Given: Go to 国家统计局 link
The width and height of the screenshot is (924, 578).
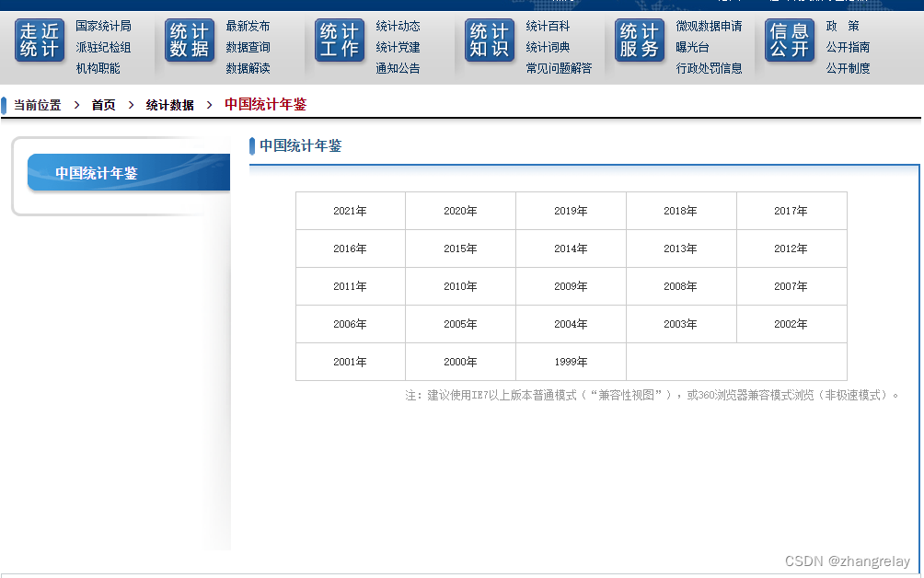Looking at the screenshot, I should [103, 26].
